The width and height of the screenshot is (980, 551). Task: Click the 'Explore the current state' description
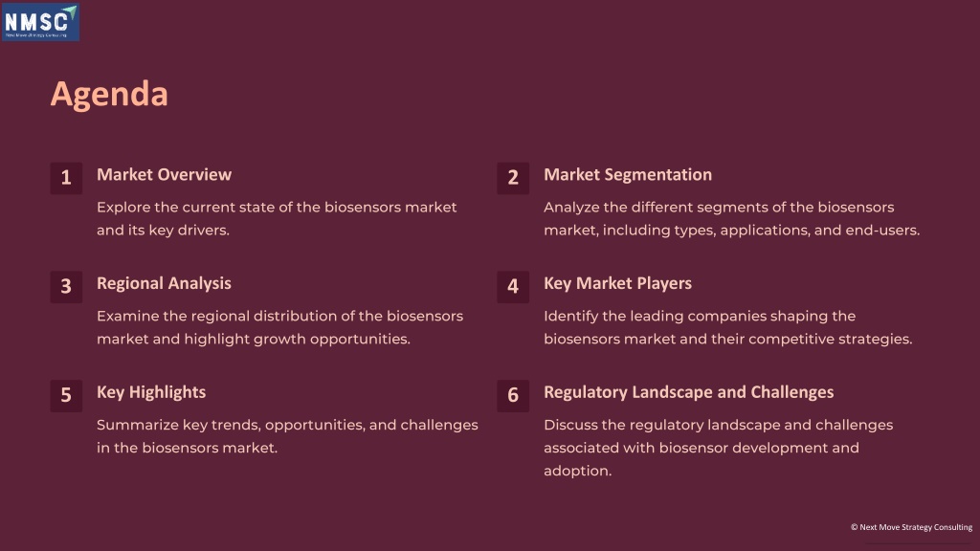point(277,219)
